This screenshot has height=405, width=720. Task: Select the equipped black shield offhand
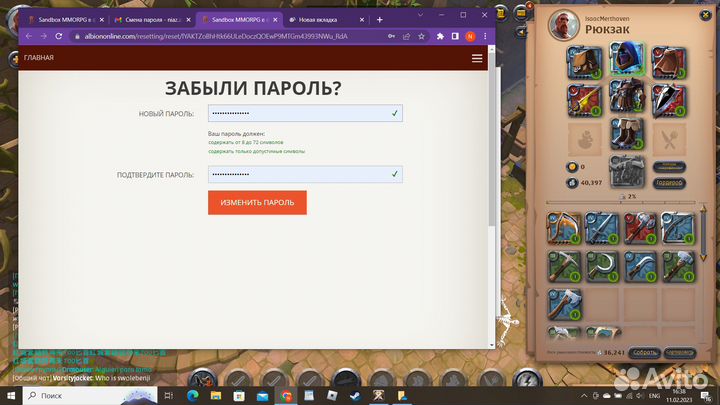669,100
